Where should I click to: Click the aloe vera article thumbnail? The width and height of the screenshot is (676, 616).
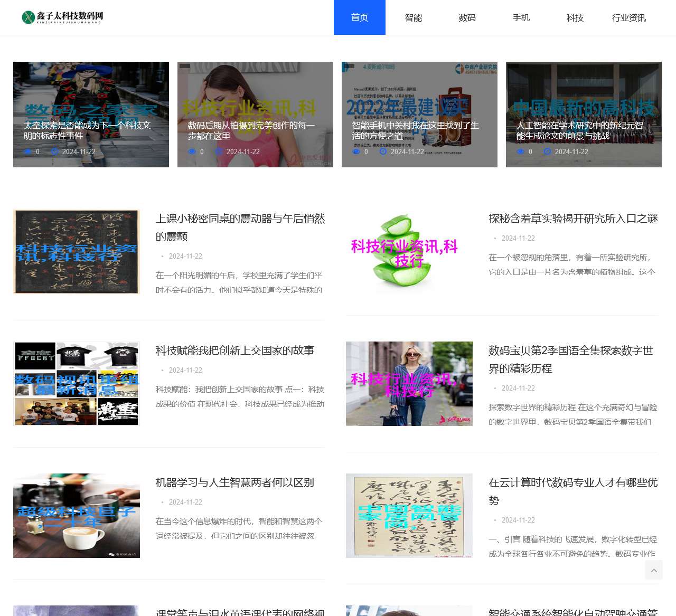click(x=409, y=252)
